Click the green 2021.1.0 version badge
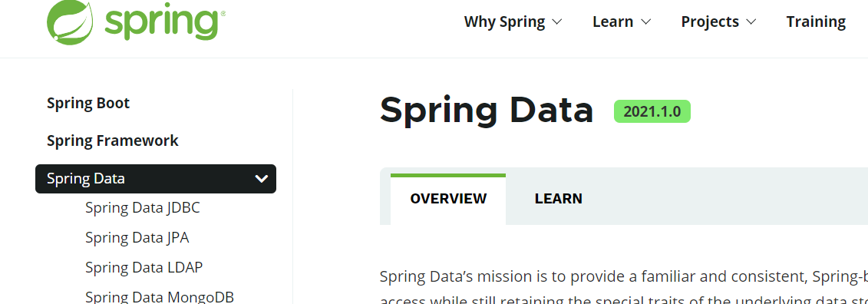This screenshot has width=868, height=304. point(652,111)
